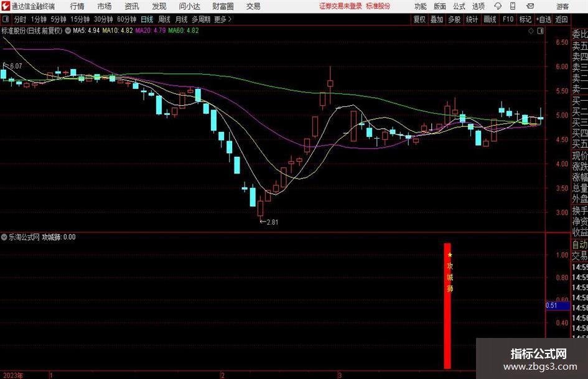Open the mail envelope icon
The width and height of the screenshot is (588, 379).
tap(530, 6)
